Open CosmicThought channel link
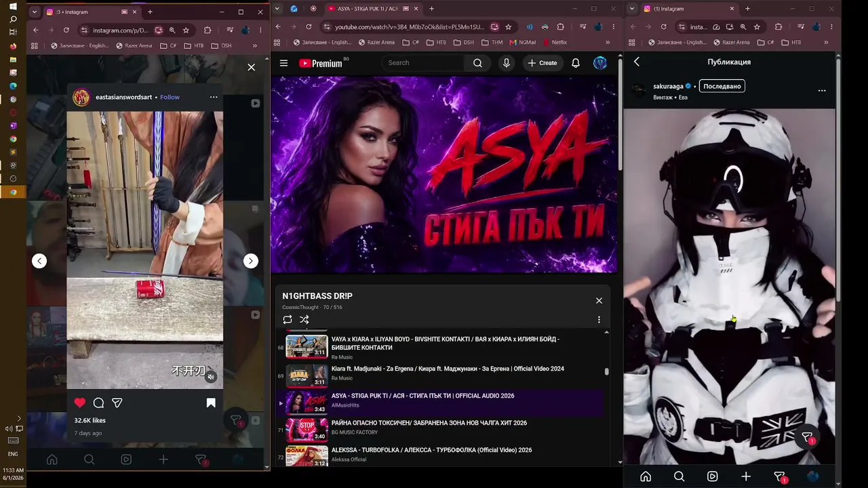The image size is (868, 488). [300, 308]
